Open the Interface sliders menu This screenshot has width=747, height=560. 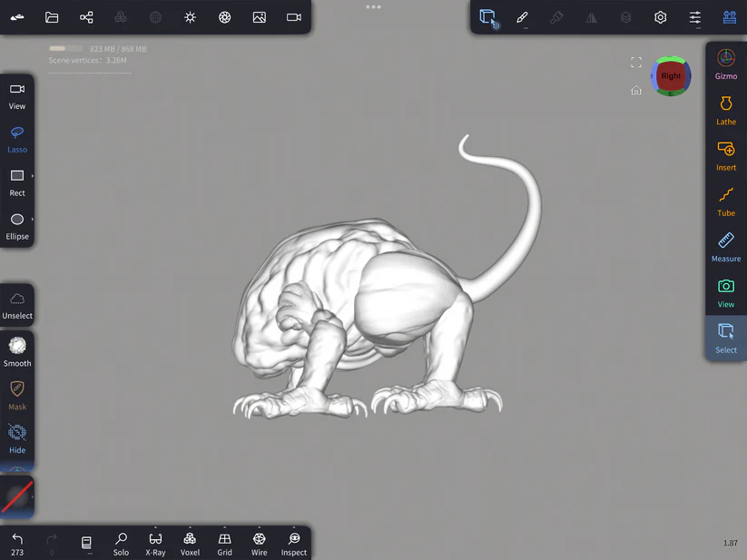pyautogui.click(x=695, y=18)
